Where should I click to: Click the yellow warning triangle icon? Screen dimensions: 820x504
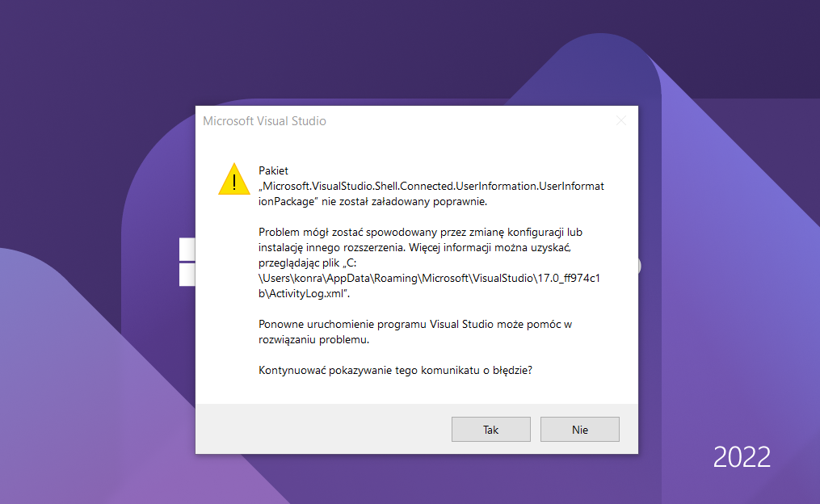point(233,179)
